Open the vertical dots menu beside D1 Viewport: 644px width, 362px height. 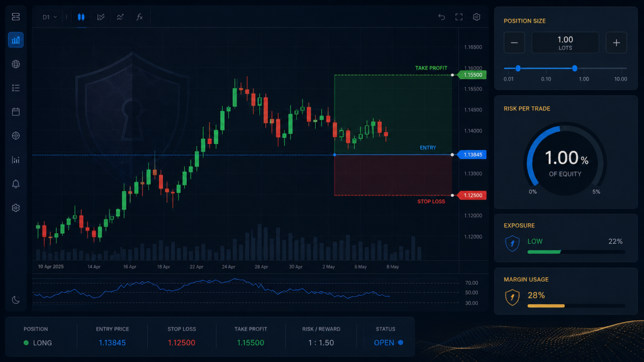(x=66, y=17)
